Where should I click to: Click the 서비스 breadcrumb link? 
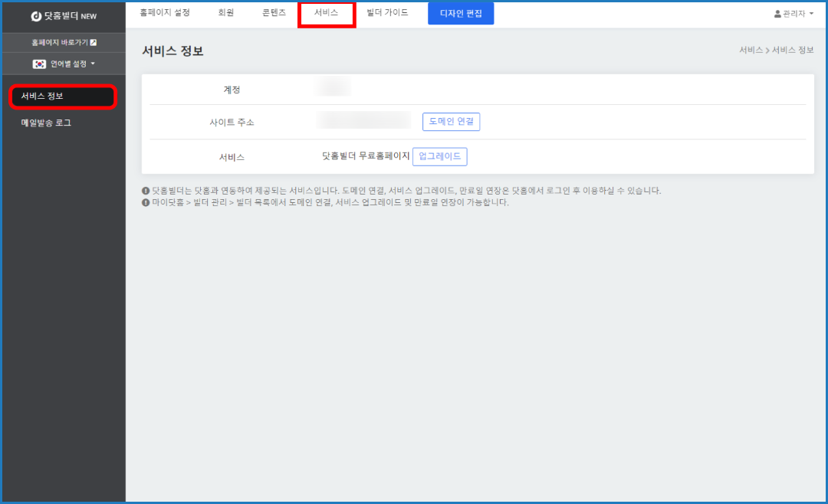pos(751,50)
